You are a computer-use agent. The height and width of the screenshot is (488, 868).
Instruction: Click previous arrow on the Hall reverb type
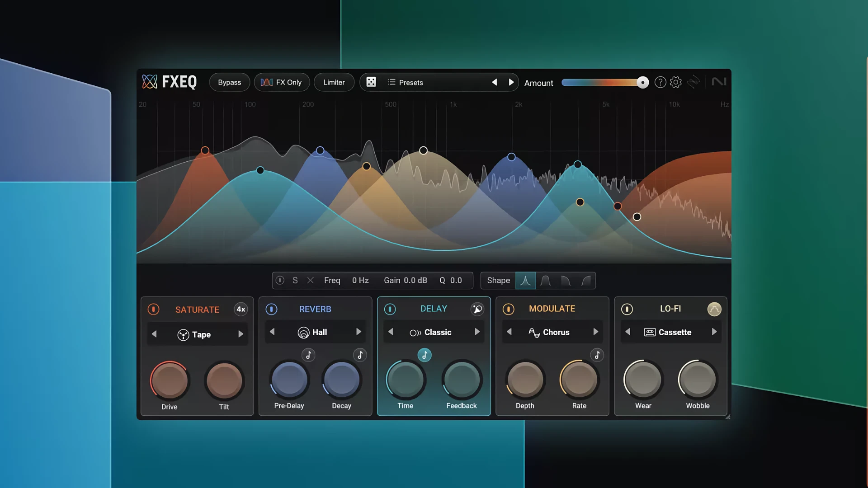273,332
